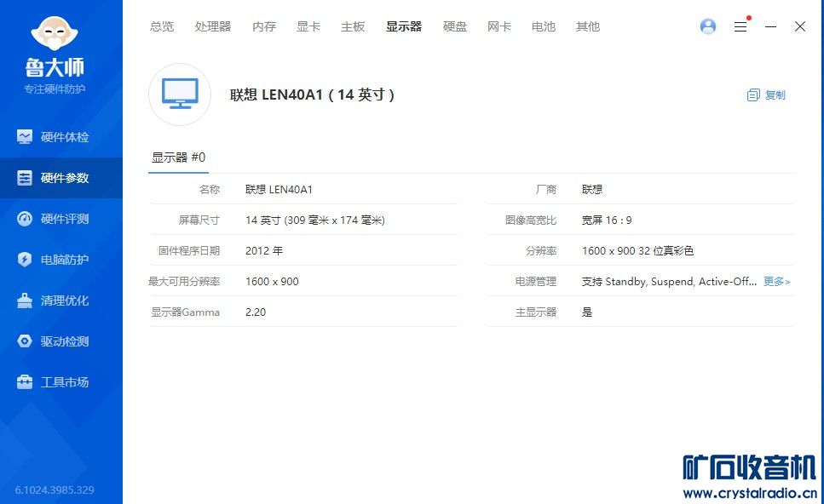Viewport: 824px width, 504px height.
Task: Expand 更多> for power management details
Action: tap(776, 282)
